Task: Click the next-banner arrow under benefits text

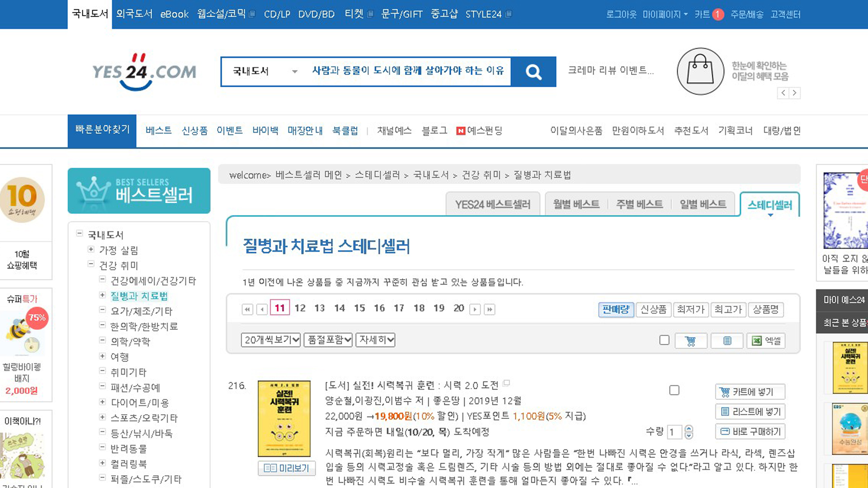Action: click(x=794, y=93)
